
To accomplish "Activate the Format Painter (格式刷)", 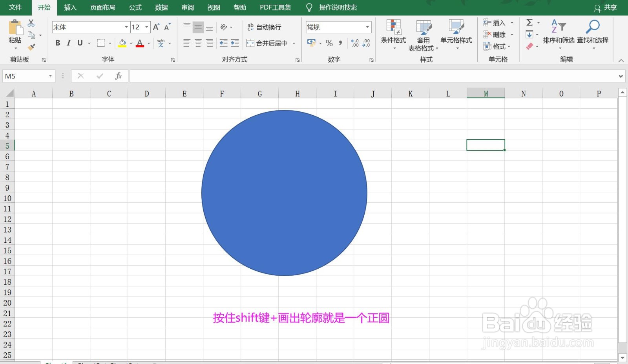I will pos(31,46).
